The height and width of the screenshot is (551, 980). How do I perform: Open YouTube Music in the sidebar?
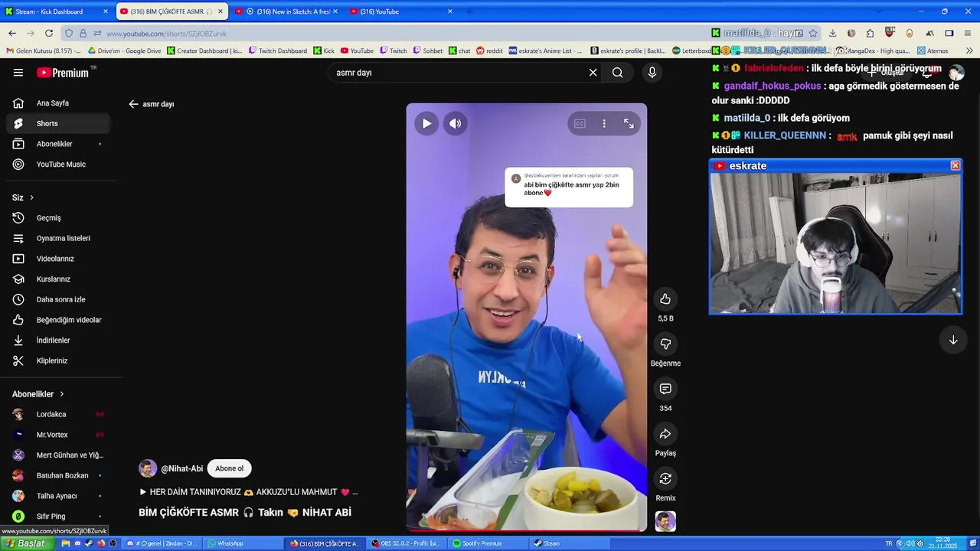pos(57,165)
